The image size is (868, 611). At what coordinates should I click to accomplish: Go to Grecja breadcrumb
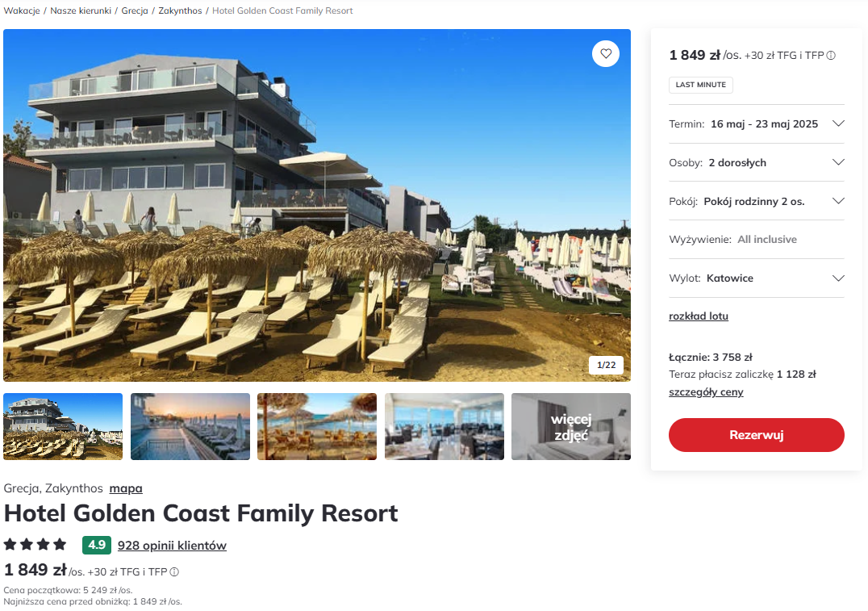click(x=135, y=10)
